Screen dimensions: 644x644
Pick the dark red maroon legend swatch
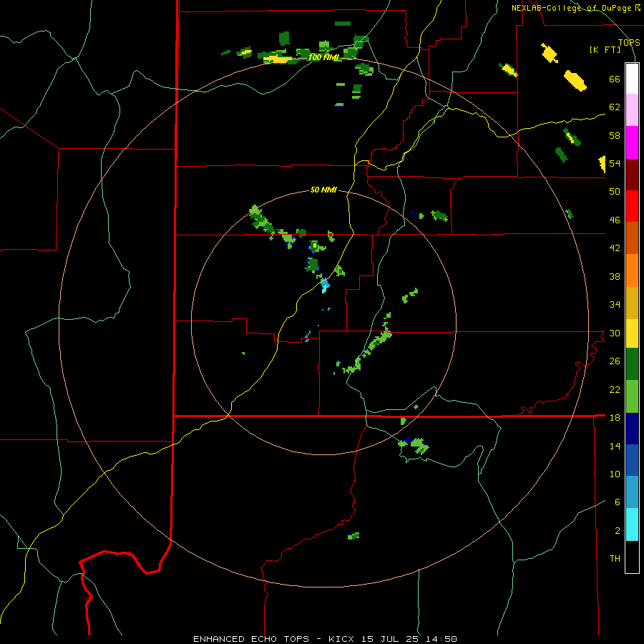(x=632, y=174)
